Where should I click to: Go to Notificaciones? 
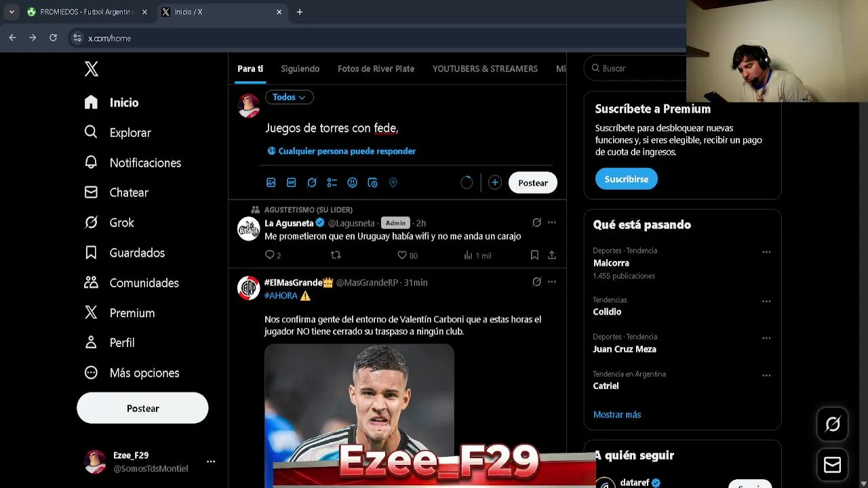[133, 163]
